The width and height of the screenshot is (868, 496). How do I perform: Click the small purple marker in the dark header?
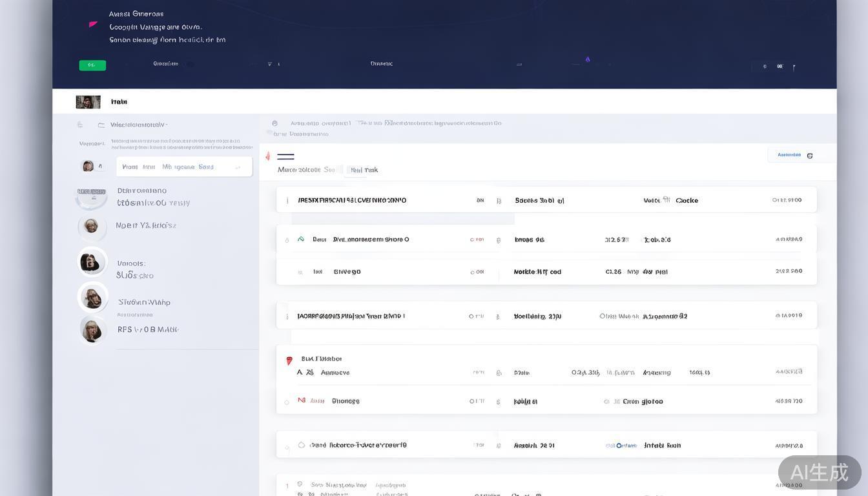pyautogui.click(x=588, y=59)
